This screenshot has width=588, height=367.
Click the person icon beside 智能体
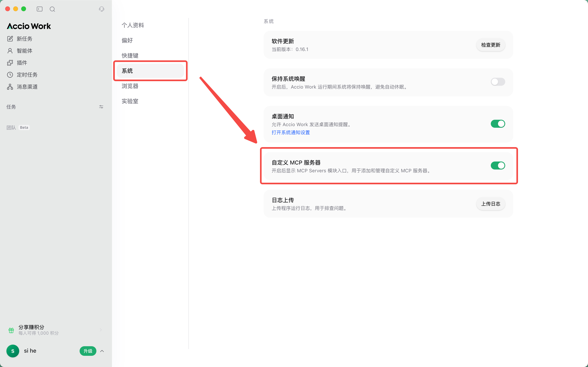pyautogui.click(x=10, y=51)
